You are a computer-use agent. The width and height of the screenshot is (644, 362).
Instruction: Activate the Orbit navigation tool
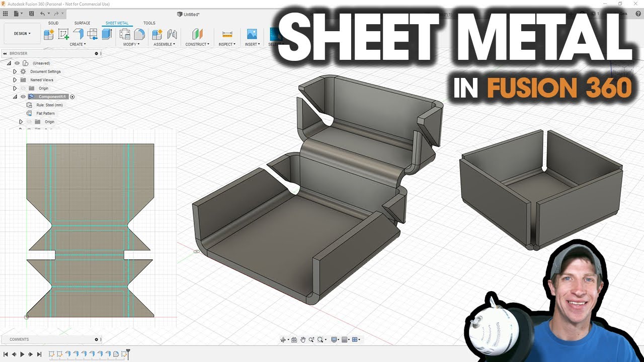pyautogui.click(x=284, y=340)
